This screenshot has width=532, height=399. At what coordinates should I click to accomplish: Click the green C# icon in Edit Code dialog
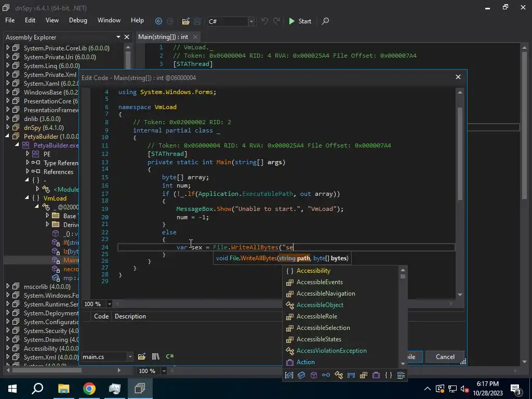[x=170, y=356]
